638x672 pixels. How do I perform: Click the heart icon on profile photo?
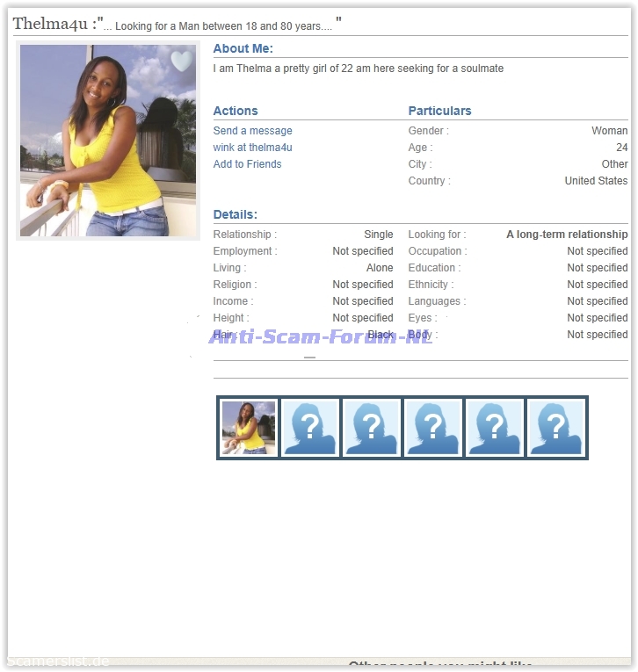point(181,61)
